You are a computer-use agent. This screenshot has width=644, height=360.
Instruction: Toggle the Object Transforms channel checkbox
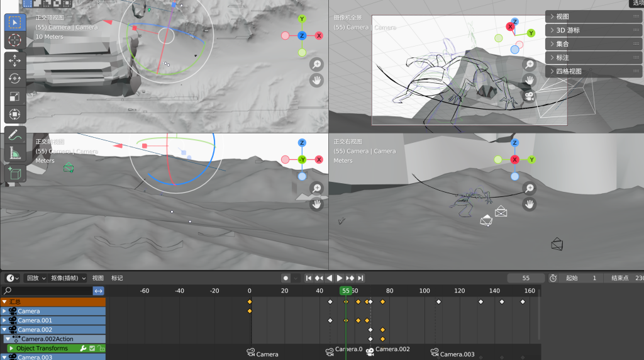click(x=92, y=349)
